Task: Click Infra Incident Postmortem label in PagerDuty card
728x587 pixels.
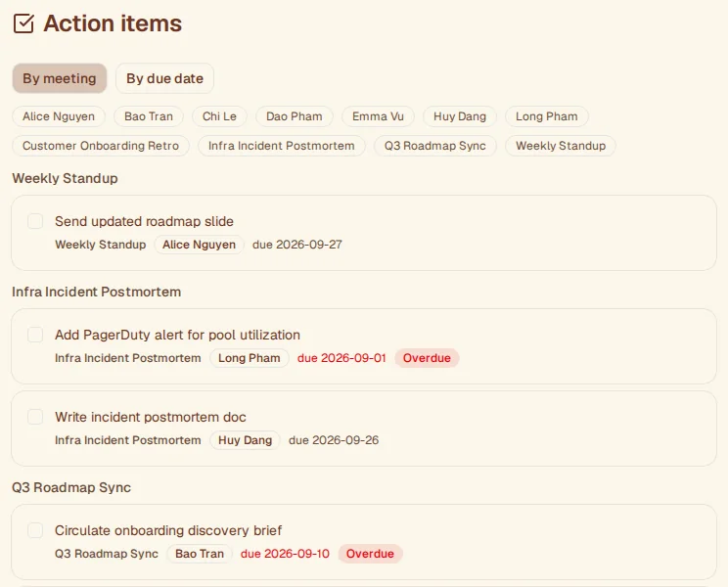Action: pyautogui.click(x=127, y=358)
